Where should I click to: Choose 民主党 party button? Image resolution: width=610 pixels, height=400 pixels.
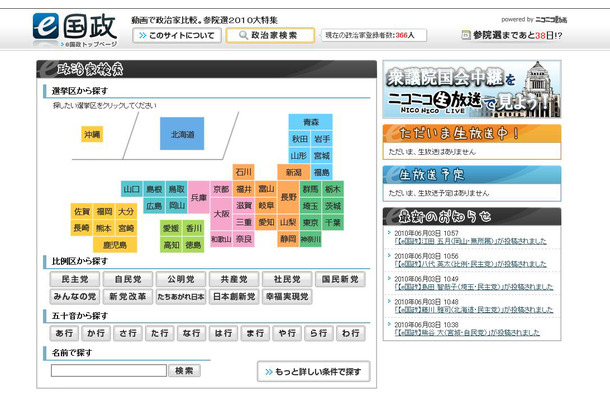pyautogui.click(x=75, y=279)
